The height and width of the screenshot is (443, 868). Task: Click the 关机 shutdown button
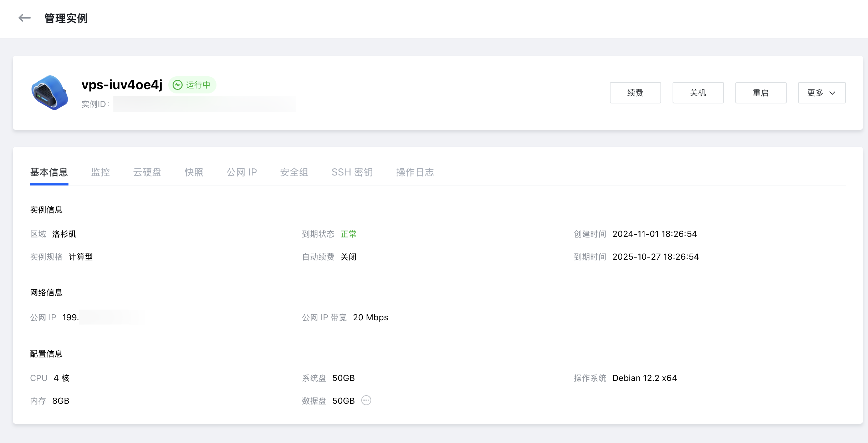click(x=698, y=93)
